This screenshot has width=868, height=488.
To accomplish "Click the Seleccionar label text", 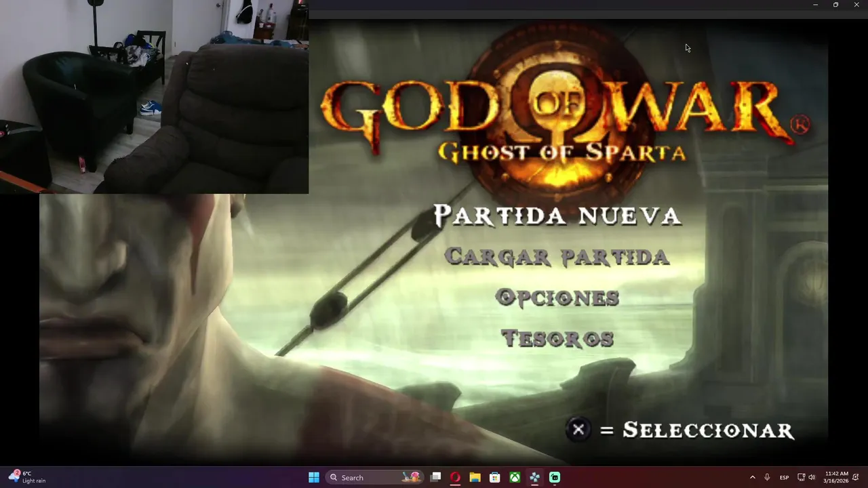I will (708, 430).
